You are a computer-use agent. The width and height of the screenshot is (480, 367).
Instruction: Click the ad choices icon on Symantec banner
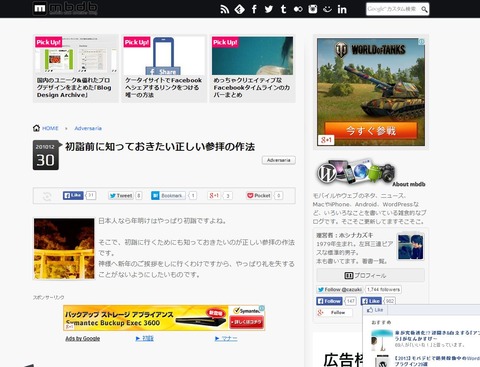click(262, 308)
